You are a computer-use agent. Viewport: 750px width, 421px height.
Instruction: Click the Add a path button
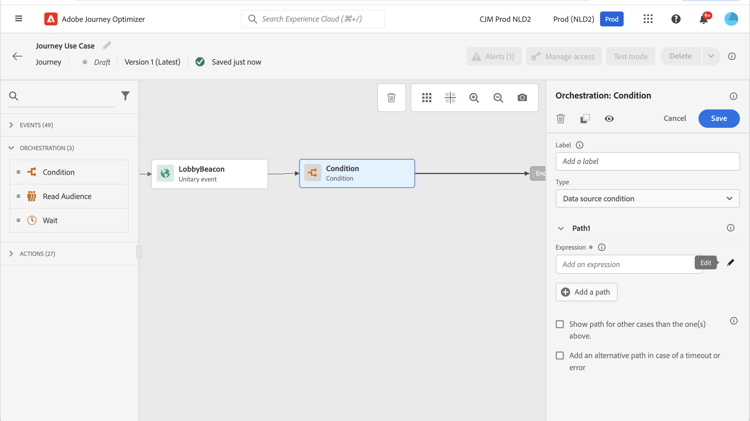(x=586, y=292)
